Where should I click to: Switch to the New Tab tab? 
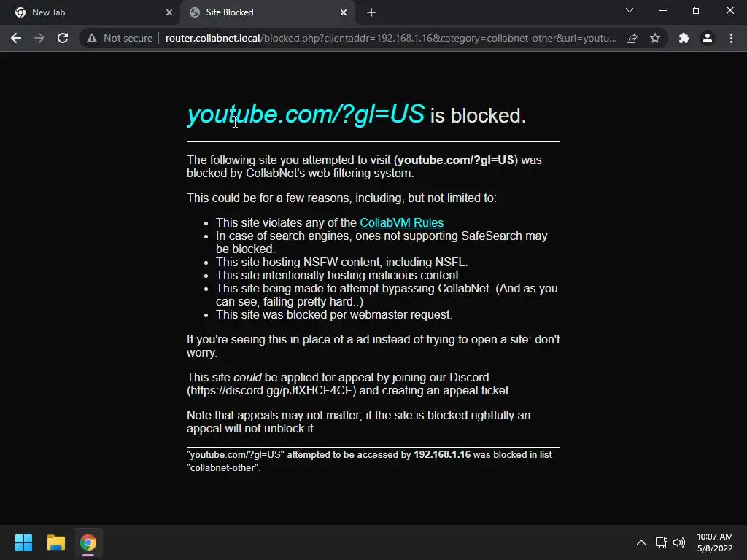(x=90, y=12)
